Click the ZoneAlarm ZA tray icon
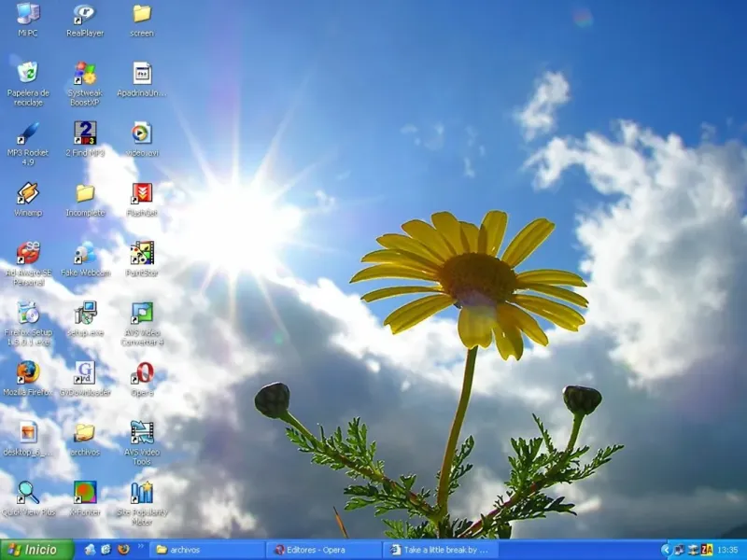747x560 pixels. click(707, 550)
